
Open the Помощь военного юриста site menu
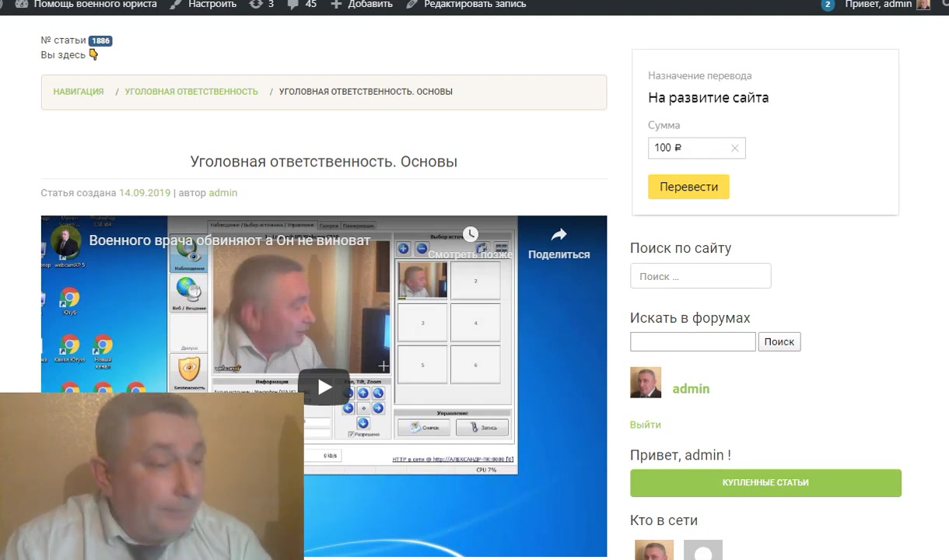click(x=86, y=5)
